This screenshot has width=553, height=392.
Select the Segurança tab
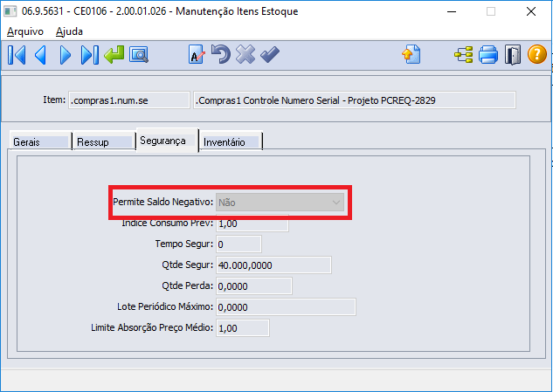click(x=167, y=141)
